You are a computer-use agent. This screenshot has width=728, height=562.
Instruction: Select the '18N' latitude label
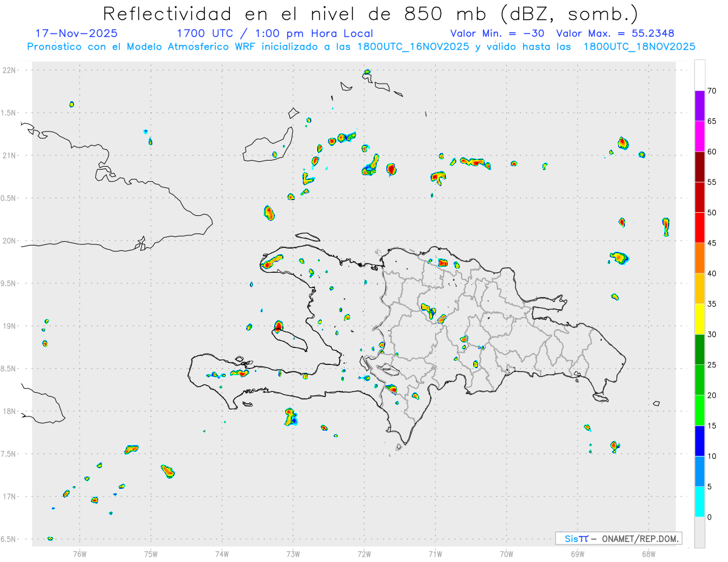[10, 411]
